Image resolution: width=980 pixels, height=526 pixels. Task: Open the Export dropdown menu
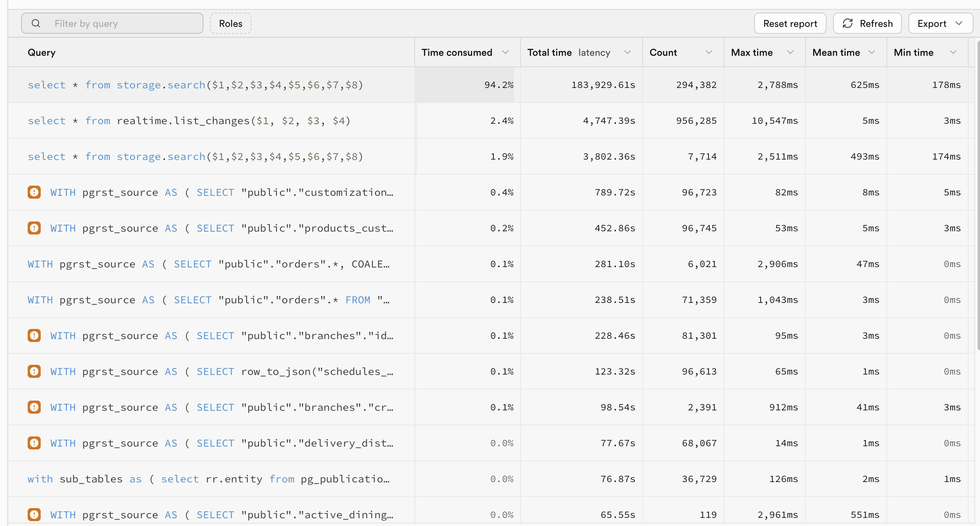point(940,24)
